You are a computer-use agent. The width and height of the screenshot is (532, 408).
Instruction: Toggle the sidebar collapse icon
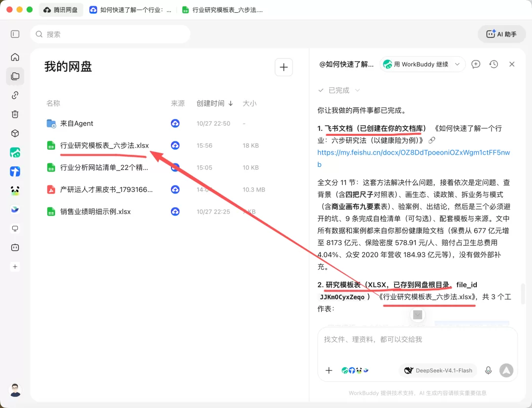(15, 34)
